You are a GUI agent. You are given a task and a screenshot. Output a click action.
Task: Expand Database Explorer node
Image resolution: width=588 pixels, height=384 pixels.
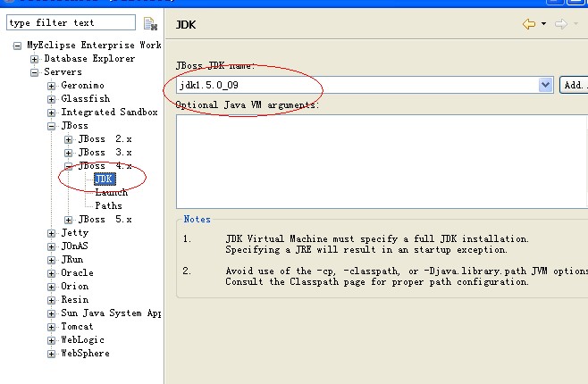coord(35,59)
